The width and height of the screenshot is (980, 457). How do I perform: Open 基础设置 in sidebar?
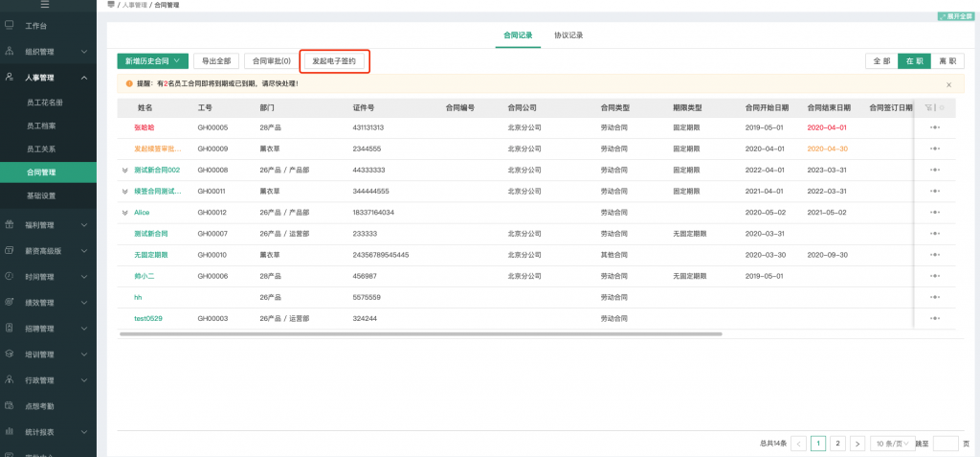[41, 195]
